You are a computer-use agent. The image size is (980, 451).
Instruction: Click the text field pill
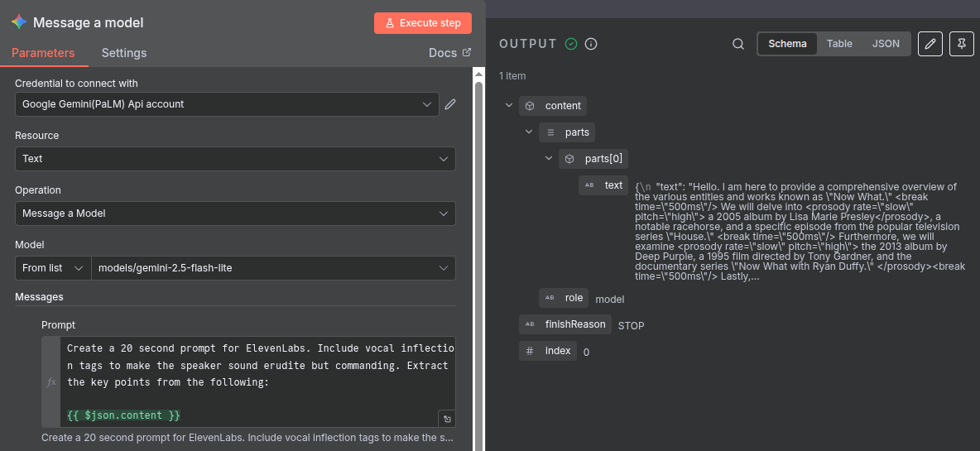click(x=603, y=185)
